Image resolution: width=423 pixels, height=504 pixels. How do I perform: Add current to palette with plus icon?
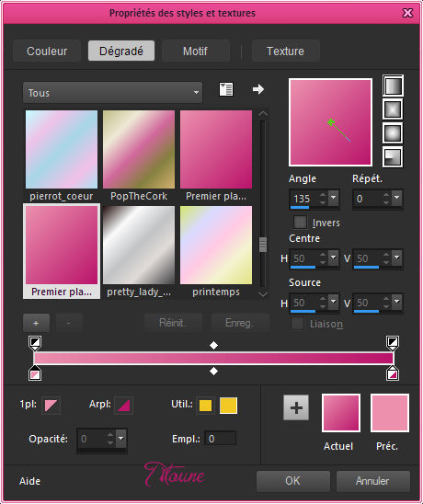click(296, 407)
